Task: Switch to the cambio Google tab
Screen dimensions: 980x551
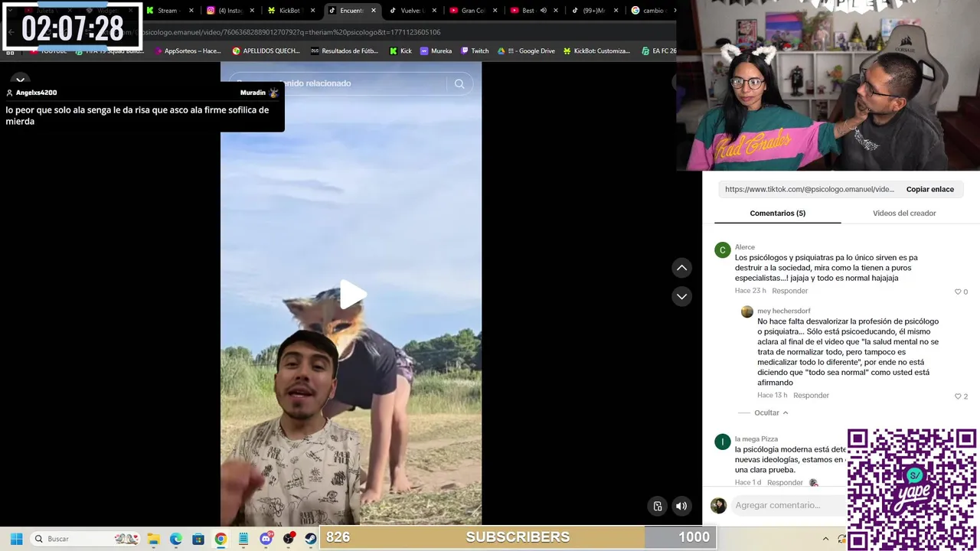Action: click(649, 11)
